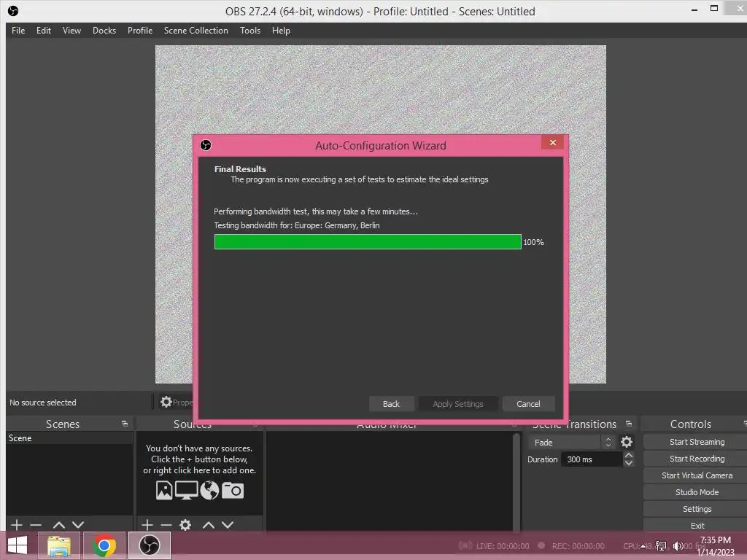
Task: Click the Apply Settings button
Action: pyautogui.click(x=458, y=404)
